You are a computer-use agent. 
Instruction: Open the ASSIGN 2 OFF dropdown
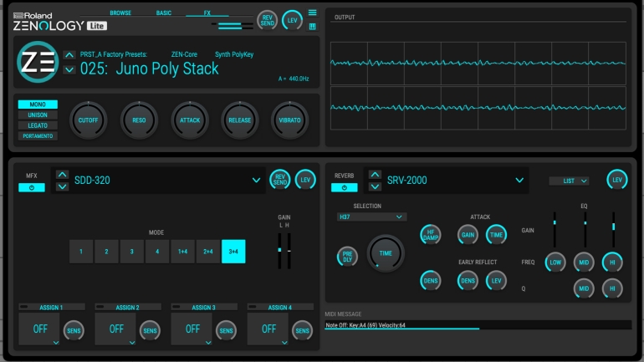pyautogui.click(x=115, y=329)
